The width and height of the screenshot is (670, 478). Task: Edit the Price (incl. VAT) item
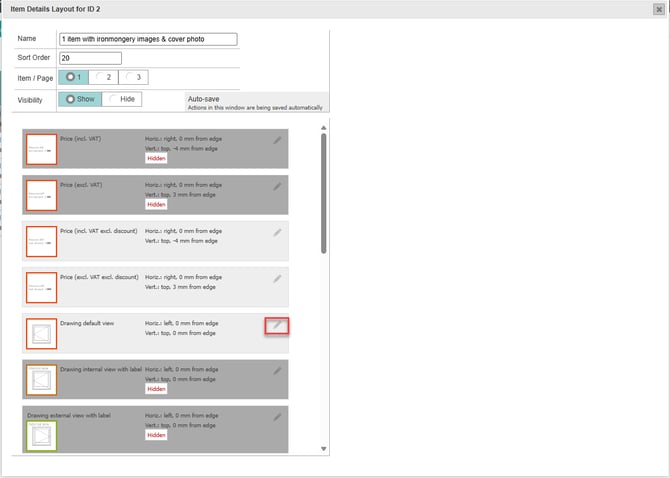pos(278,141)
